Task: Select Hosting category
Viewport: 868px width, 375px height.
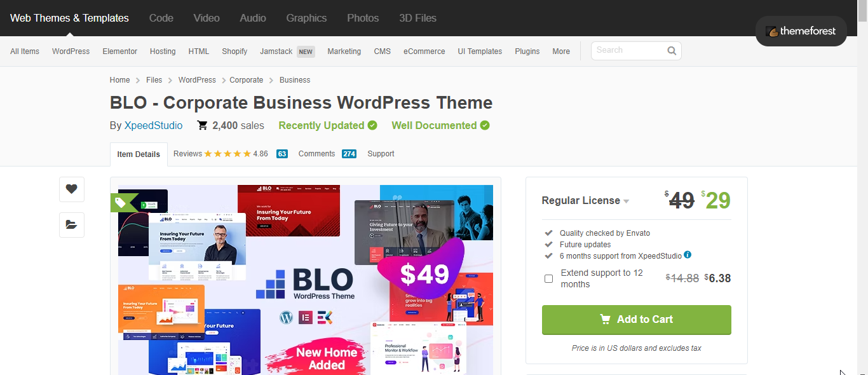Action: pos(163,51)
